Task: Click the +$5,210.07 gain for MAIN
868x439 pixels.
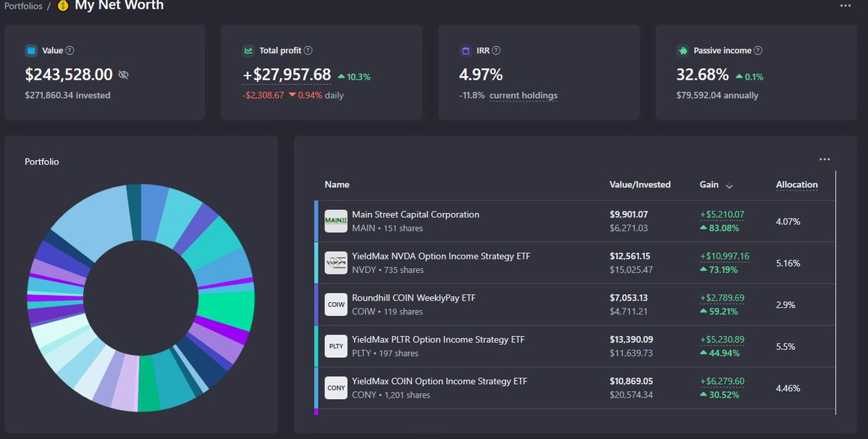Action: click(x=722, y=214)
